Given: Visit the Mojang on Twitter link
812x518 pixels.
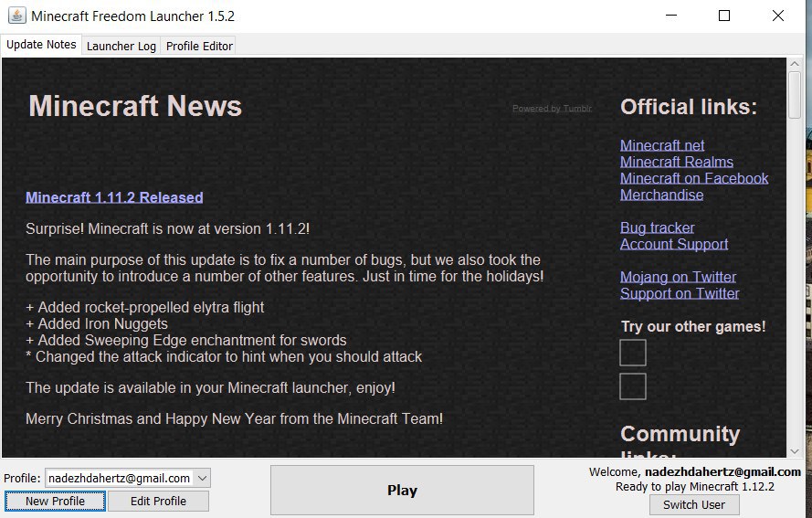Looking at the screenshot, I should pyautogui.click(x=679, y=277).
